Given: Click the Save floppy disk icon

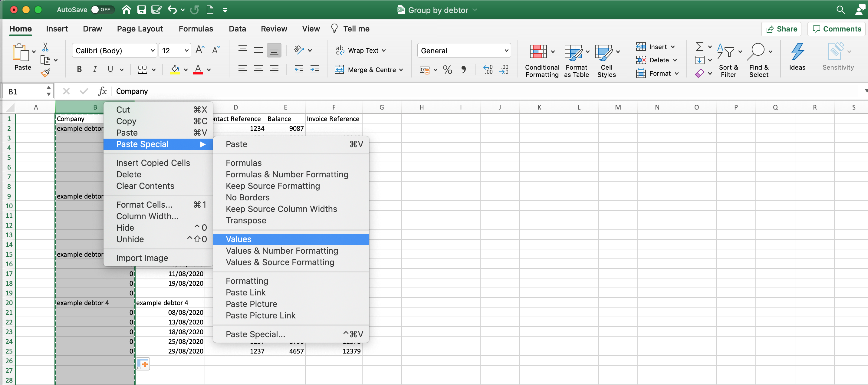Looking at the screenshot, I should pyautogui.click(x=142, y=10).
